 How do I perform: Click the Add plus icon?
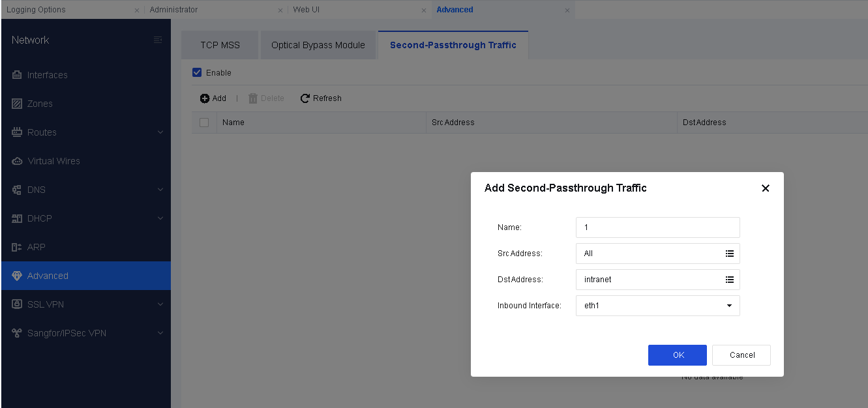pos(205,98)
